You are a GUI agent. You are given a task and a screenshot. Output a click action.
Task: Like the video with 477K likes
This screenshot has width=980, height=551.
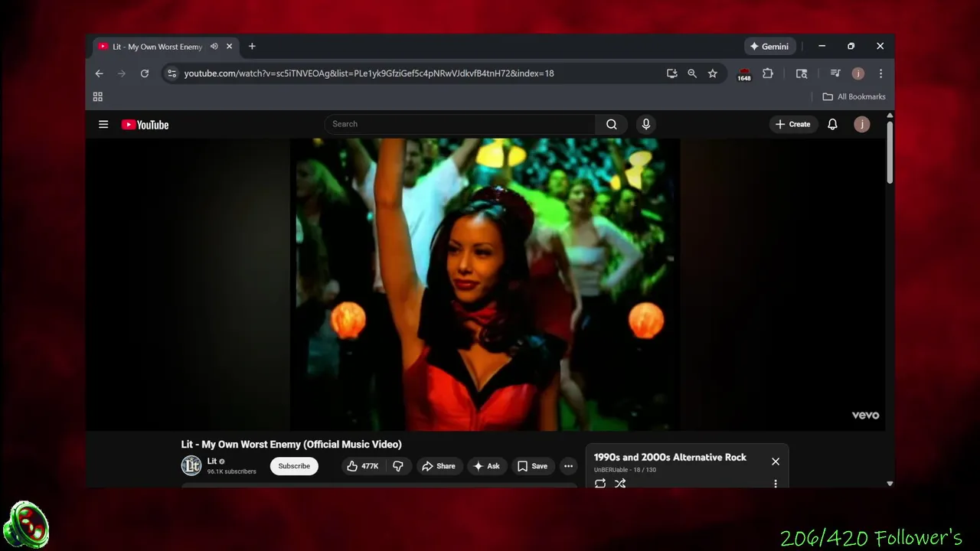click(363, 466)
